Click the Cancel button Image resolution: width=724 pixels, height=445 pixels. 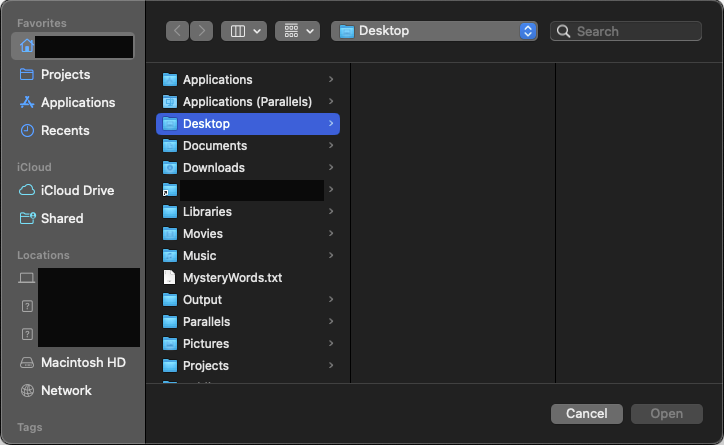[586, 414]
